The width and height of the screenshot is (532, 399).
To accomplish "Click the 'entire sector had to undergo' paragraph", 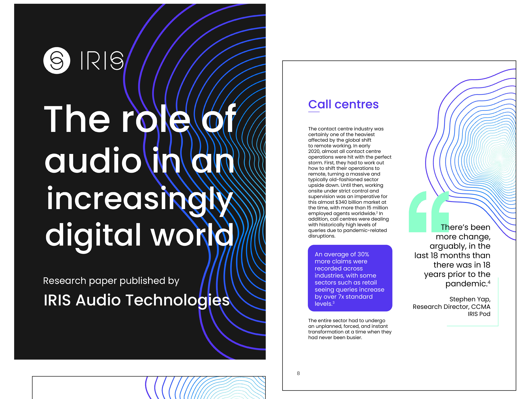I will [350, 329].
